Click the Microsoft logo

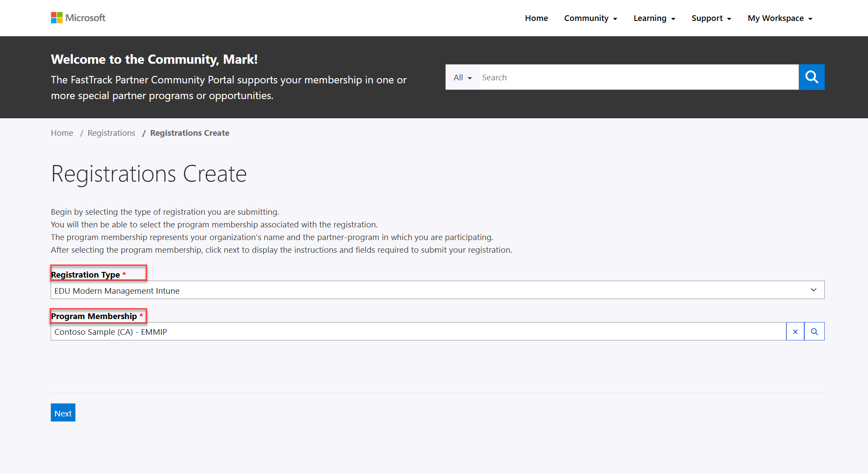[x=78, y=18]
